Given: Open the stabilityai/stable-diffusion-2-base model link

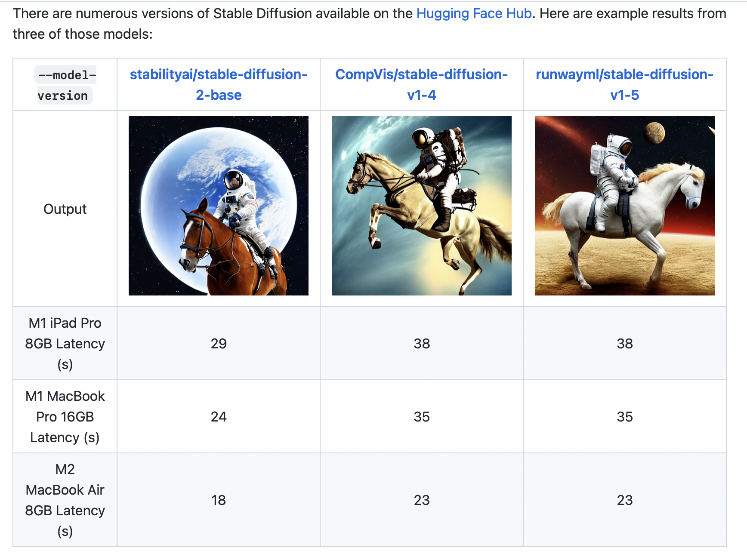Looking at the screenshot, I should pos(219,85).
